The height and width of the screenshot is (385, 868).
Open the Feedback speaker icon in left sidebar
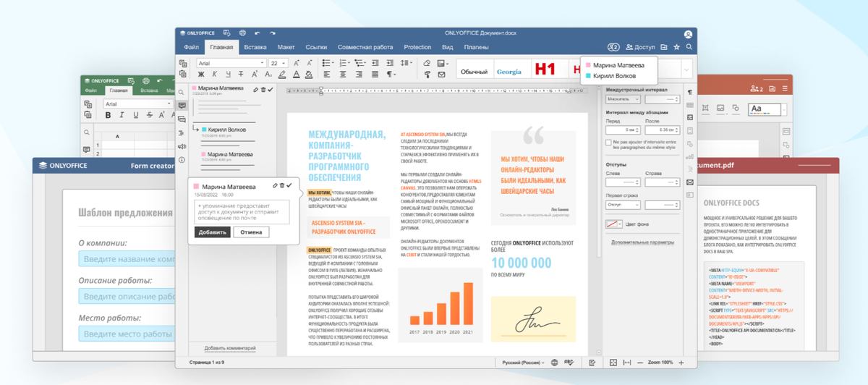[182, 146]
